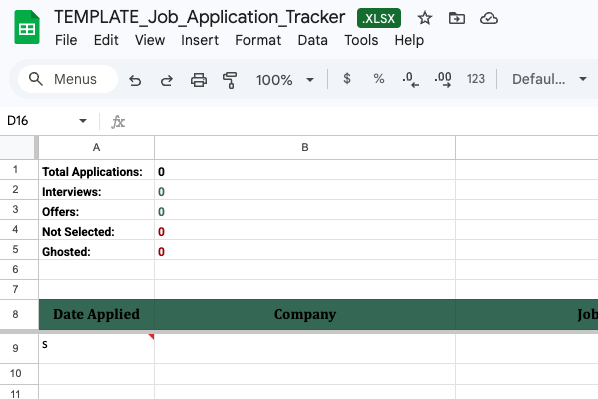This screenshot has width=598, height=399.
Task: Click Increase decimal places icon
Action: [x=443, y=79]
